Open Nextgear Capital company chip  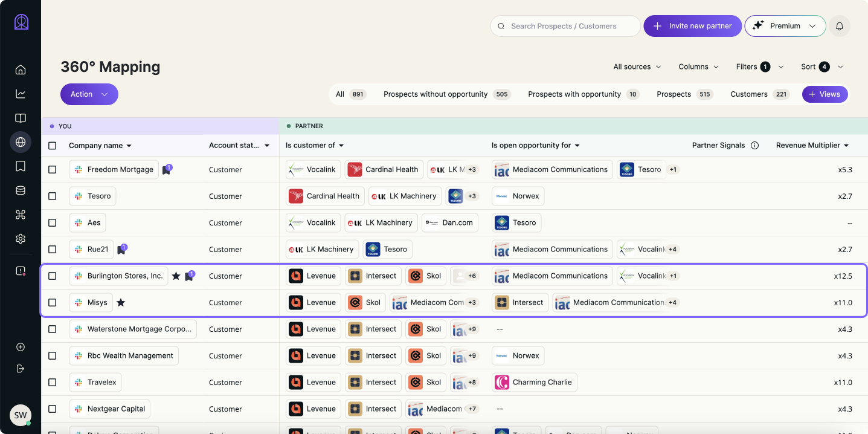tap(109, 409)
